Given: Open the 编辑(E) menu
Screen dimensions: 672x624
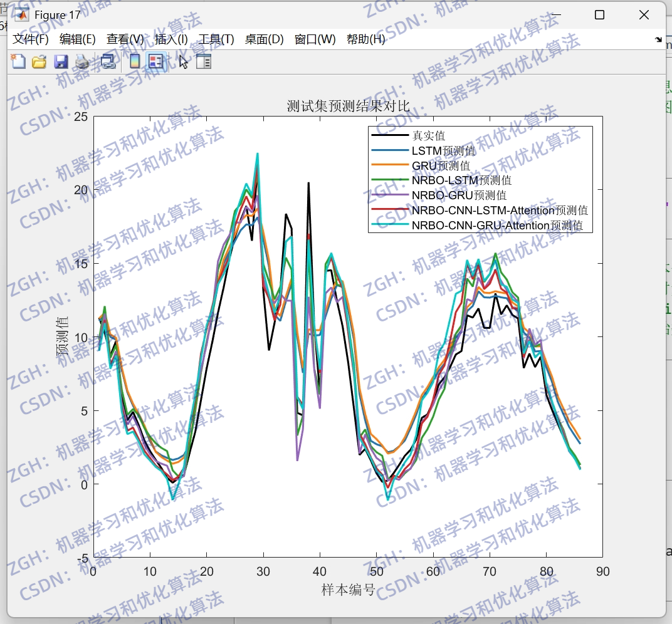Looking at the screenshot, I should [x=78, y=39].
